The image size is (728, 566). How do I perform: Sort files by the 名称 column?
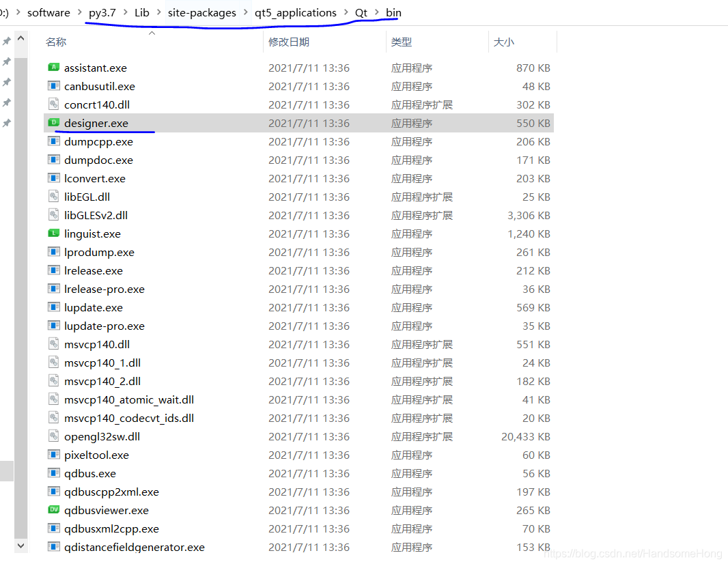56,42
